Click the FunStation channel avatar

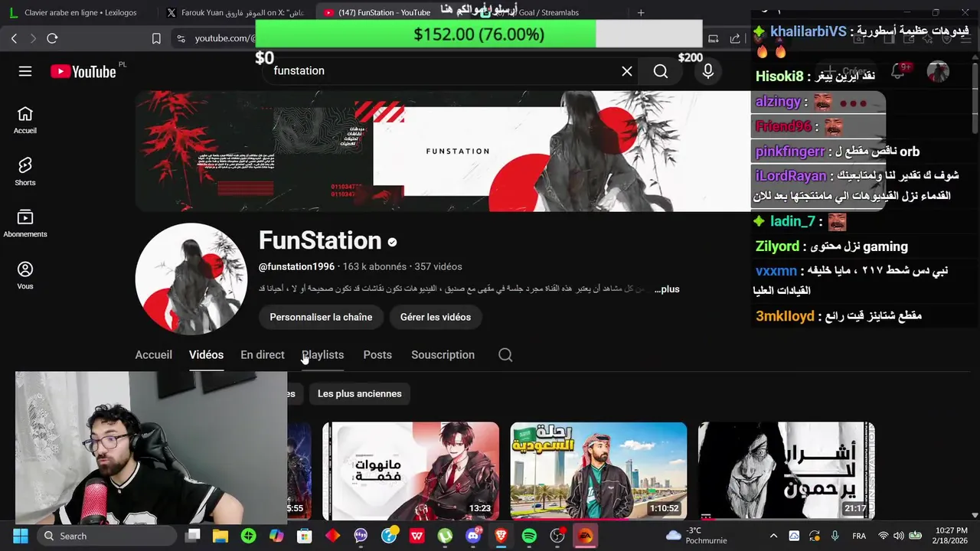[x=191, y=279]
